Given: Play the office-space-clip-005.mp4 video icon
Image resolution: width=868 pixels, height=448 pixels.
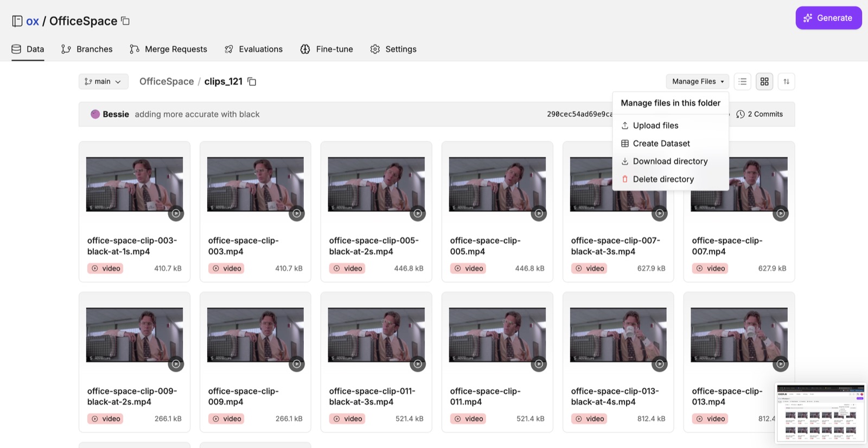Looking at the screenshot, I should coord(539,213).
